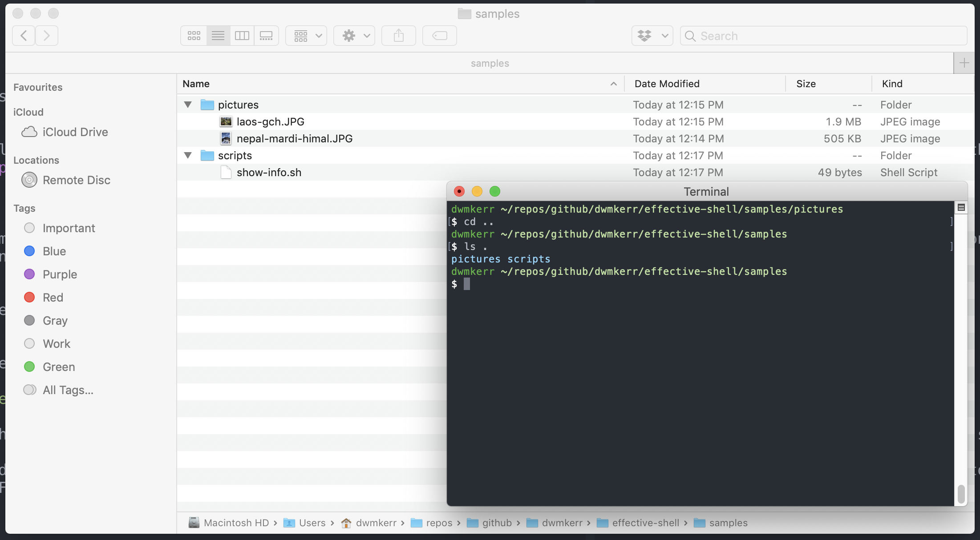The width and height of the screenshot is (980, 540).
Task: Click the share icon in Finder toolbar
Action: (398, 35)
